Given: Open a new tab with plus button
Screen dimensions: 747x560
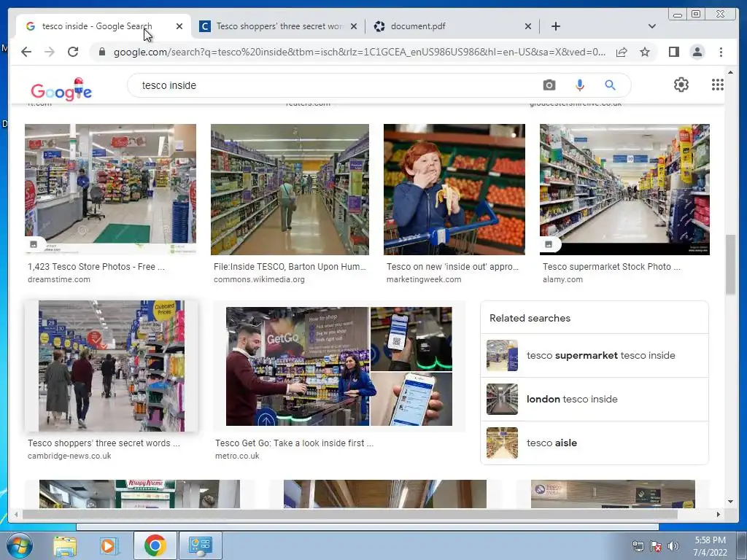Looking at the screenshot, I should tap(555, 26).
